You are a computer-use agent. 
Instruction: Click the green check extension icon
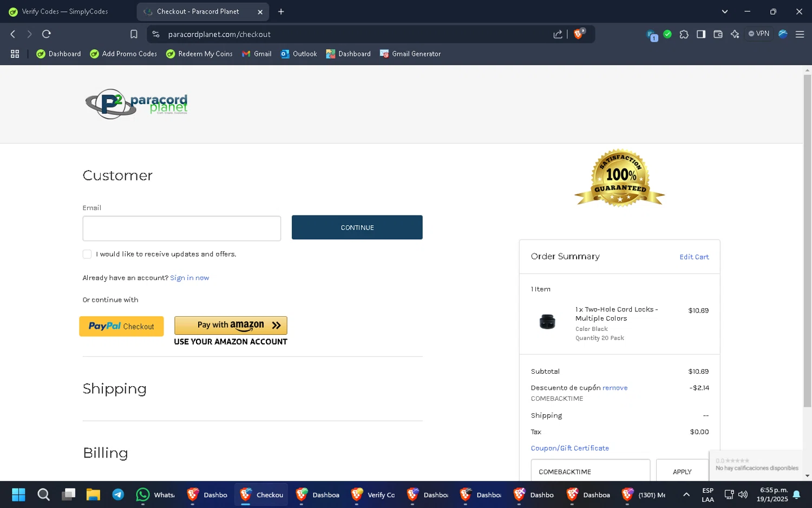click(667, 34)
